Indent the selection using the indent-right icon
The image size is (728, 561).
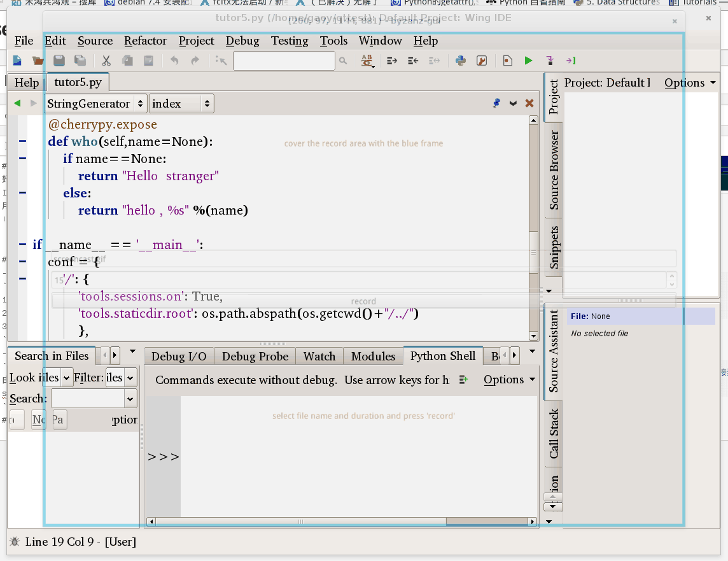(391, 60)
